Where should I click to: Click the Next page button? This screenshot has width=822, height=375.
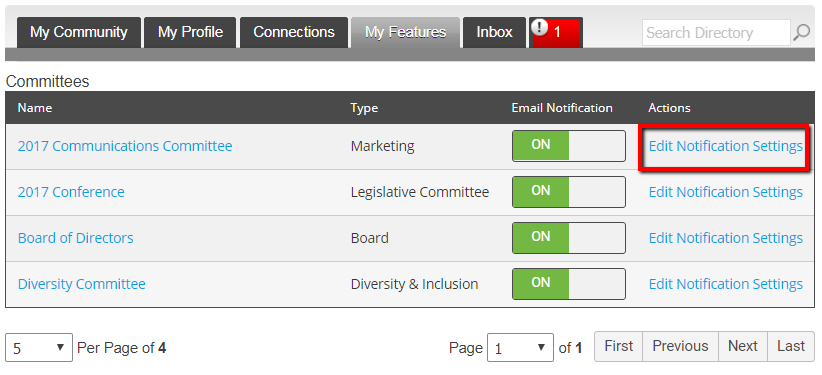coord(743,346)
